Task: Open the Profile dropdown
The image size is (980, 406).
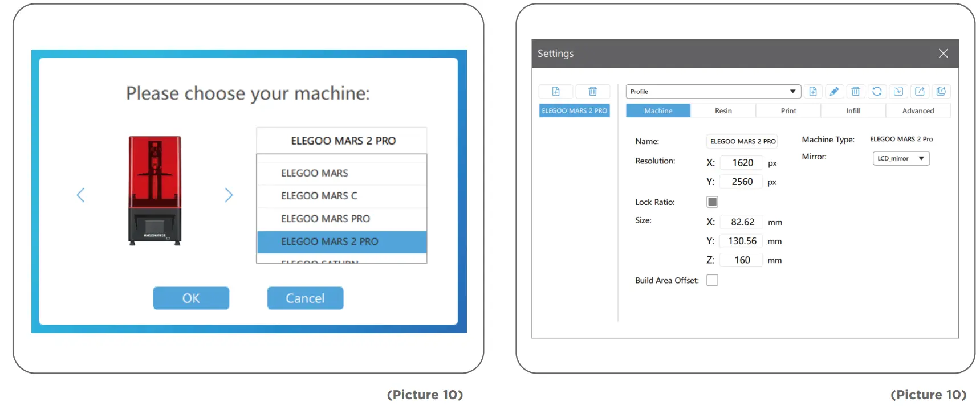Action: [713, 91]
